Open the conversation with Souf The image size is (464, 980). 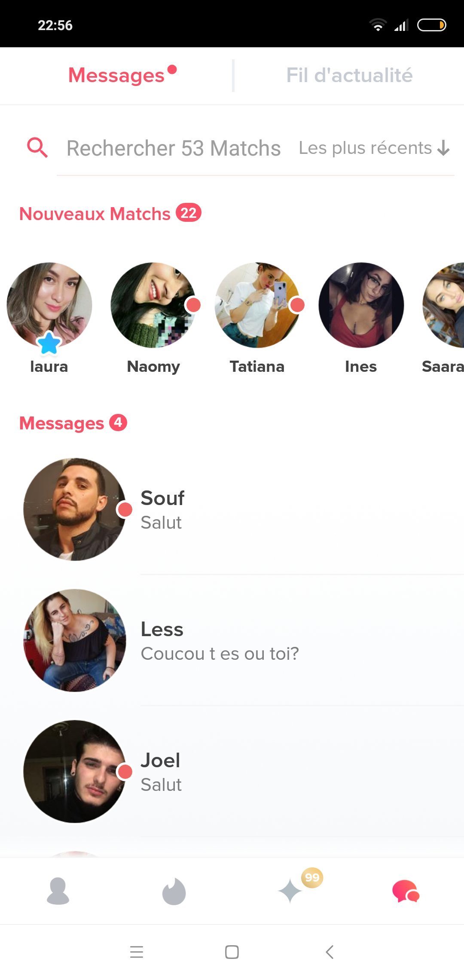pos(232,509)
